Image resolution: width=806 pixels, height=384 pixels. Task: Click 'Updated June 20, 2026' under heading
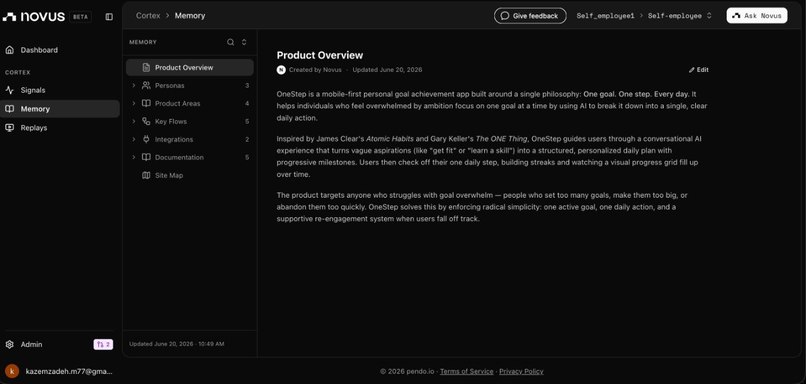click(387, 70)
